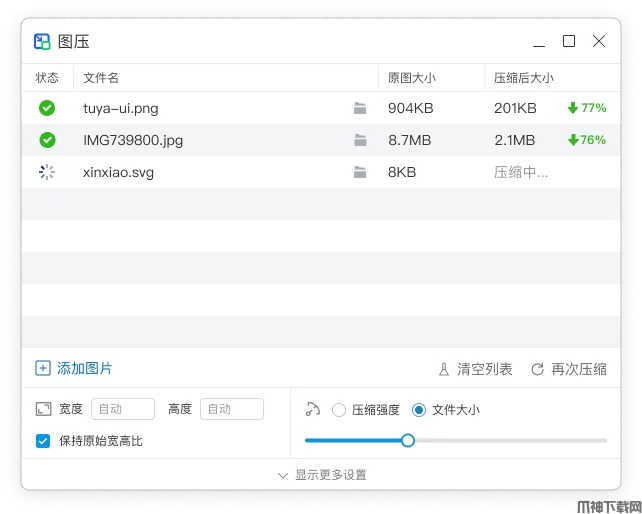Open folder for tuya-ui.png
Screen dimensions: 642x514
tap(360, 108)
